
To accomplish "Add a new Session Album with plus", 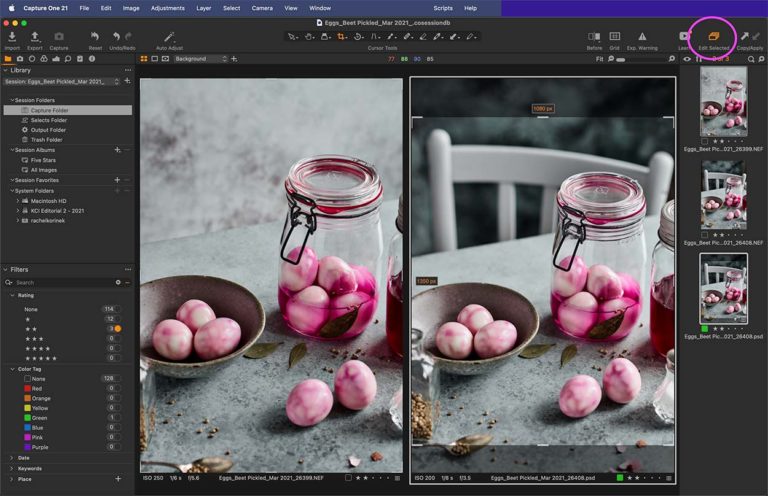I will click(x=117, y=150).
